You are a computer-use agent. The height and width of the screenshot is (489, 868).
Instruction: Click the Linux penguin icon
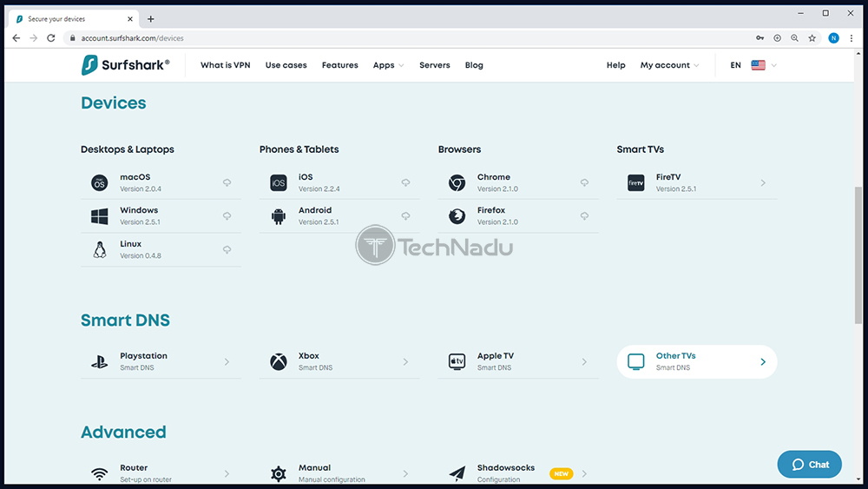click(x=100, y=250)
